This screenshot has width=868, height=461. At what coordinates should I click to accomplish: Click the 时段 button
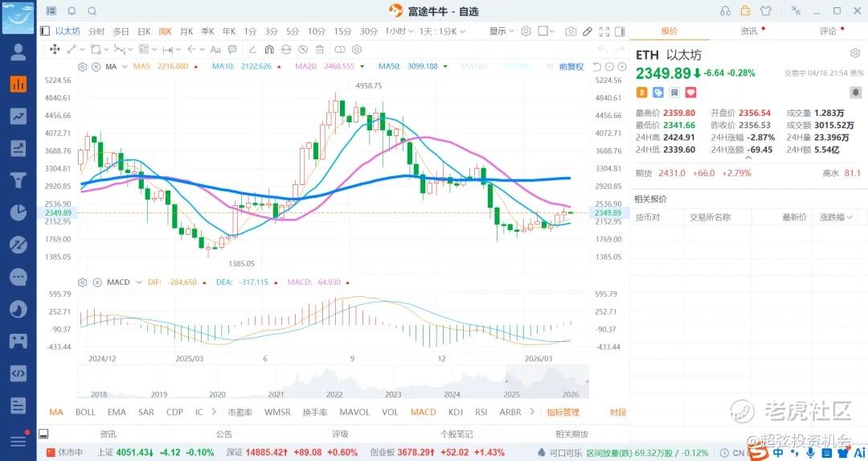(x=618, y=412)
